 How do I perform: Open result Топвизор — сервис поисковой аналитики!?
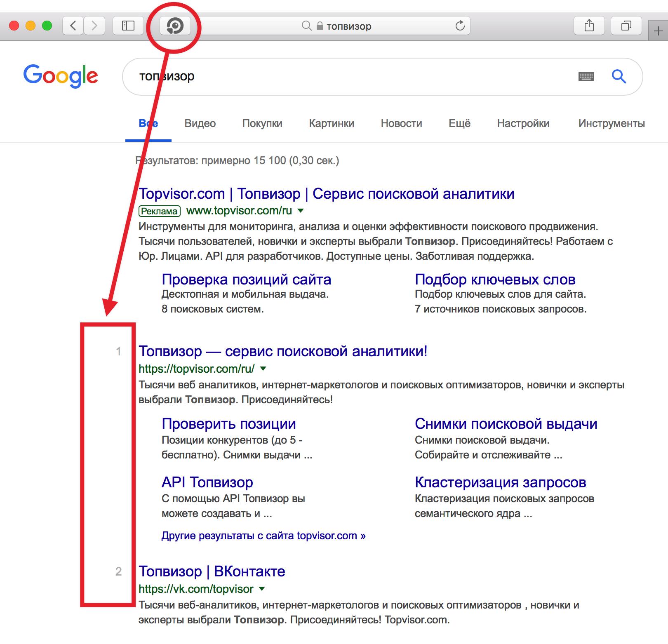point(283,351)
